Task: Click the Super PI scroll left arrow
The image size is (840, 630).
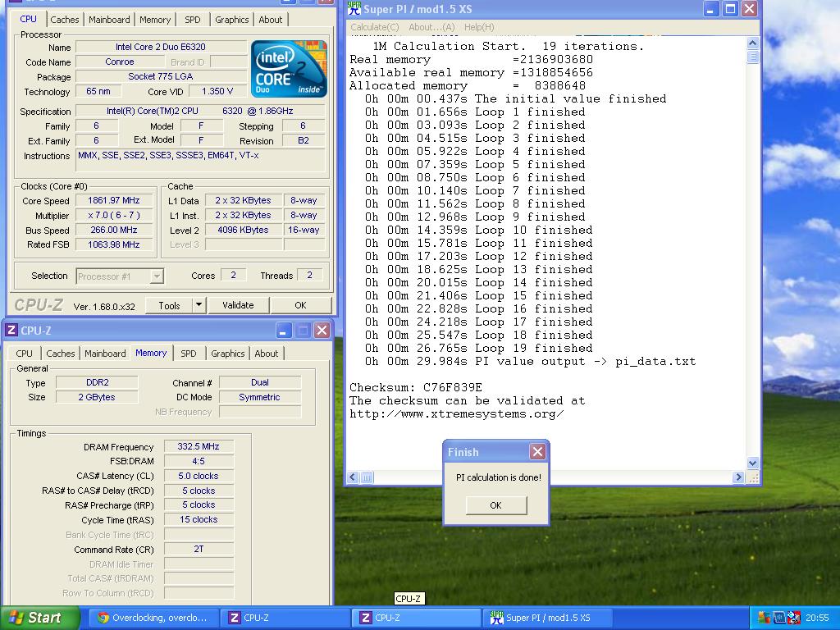Action: (x=353, y=477)
